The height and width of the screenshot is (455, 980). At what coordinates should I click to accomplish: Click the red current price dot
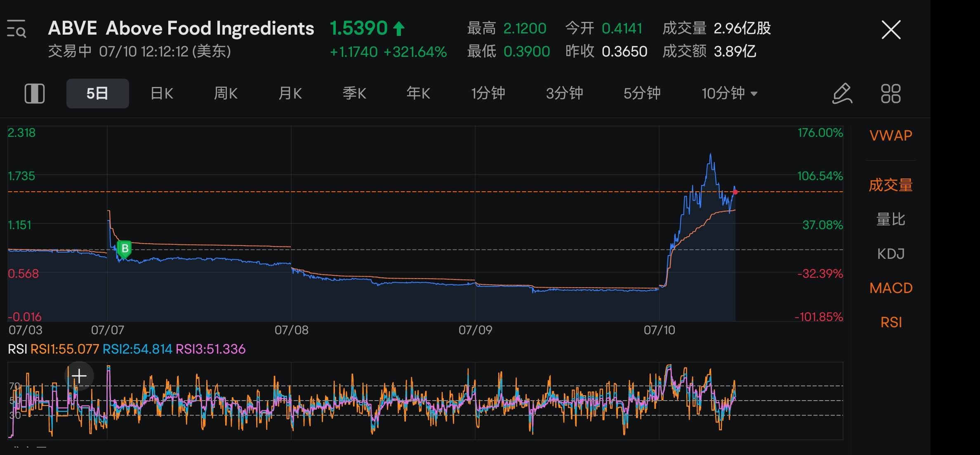click(x=735, y=192)
